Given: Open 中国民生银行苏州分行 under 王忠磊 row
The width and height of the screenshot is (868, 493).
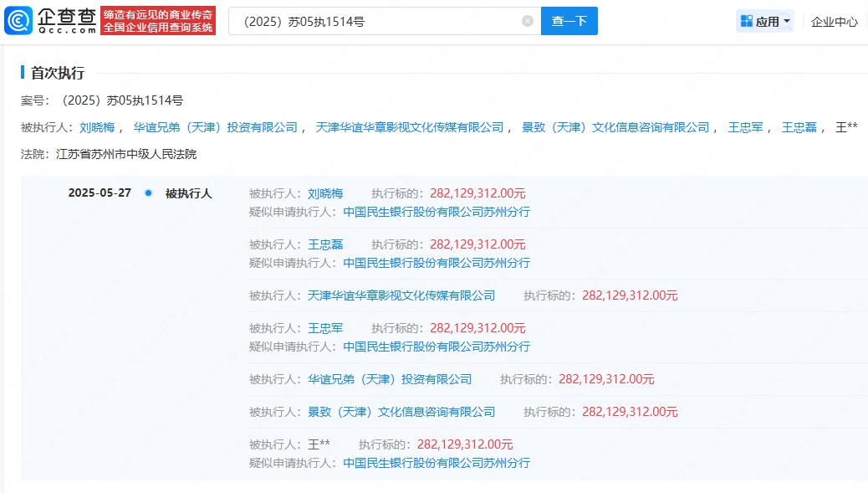Looking at the screenshot, I should [437, 263].
